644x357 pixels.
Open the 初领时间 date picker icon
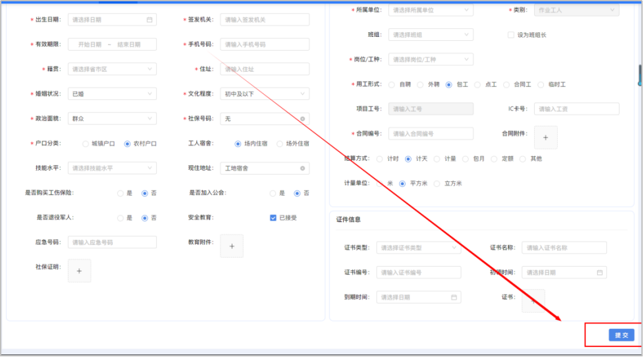point(599,273)
